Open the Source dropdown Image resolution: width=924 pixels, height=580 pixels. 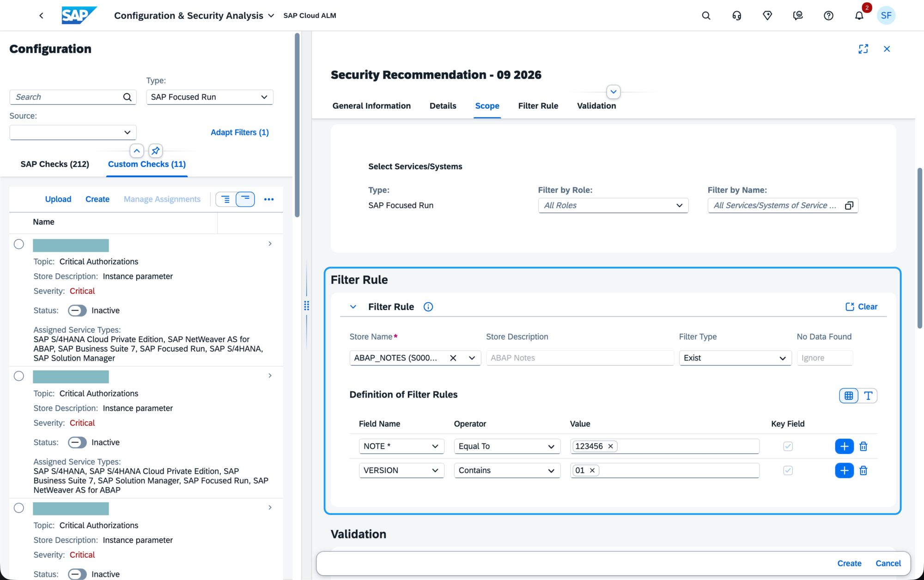(73, 133)
